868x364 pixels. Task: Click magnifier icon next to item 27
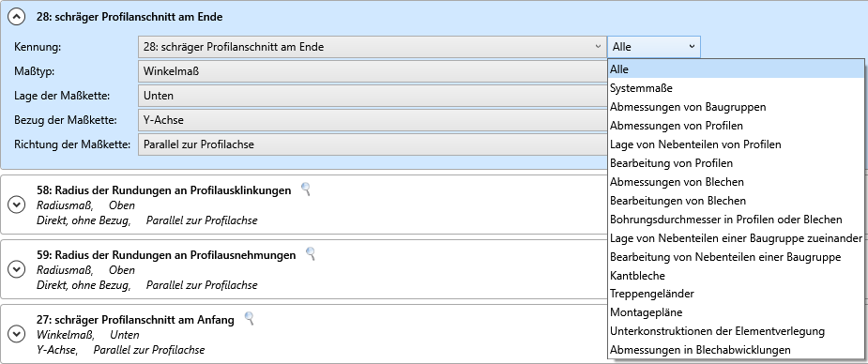click(x=249, y=318)
